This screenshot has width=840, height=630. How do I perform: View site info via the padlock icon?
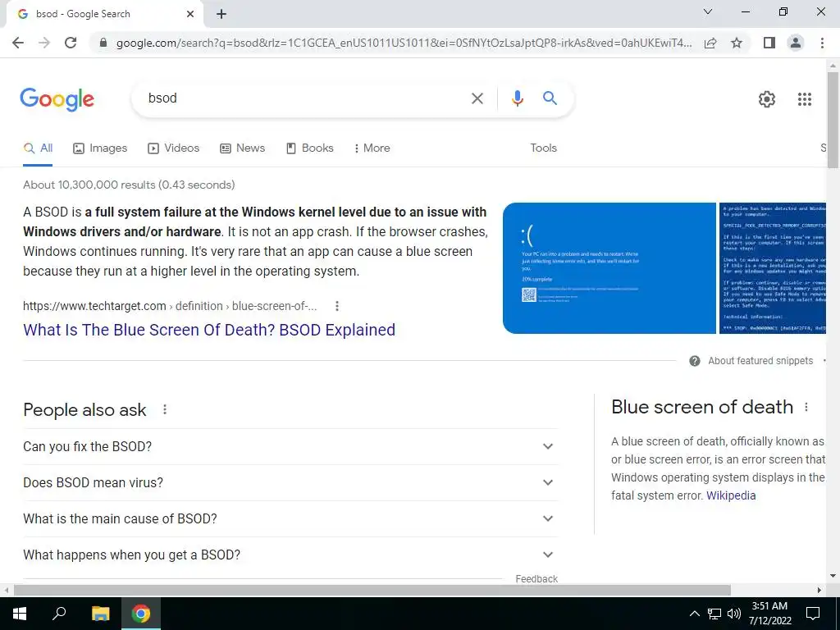click(103, 43)
